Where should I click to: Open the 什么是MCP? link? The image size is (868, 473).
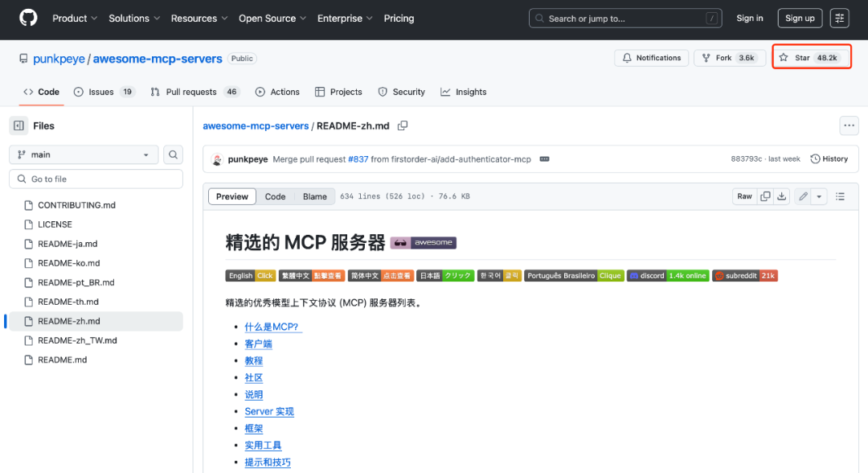click(x=273, y=327)
